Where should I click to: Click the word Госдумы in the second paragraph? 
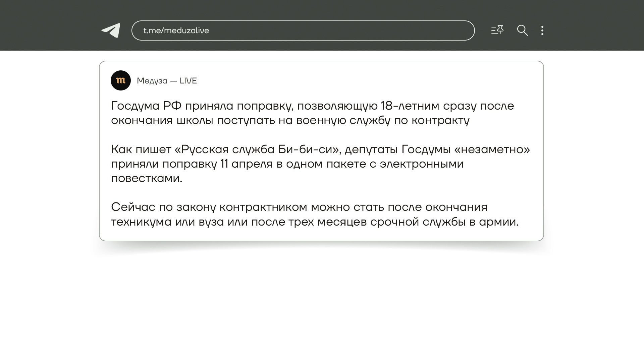426,149
